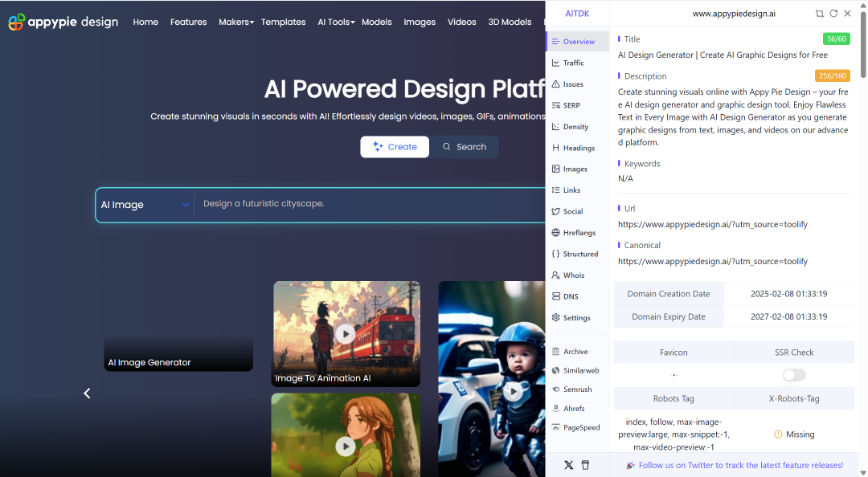Play the red-haired girl anime video
868x477 pixels.
346,446
